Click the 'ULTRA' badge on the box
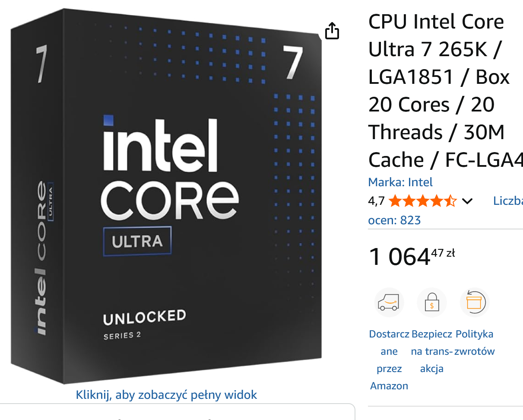Viewport: 523px width, 420px height. [137, 241]
